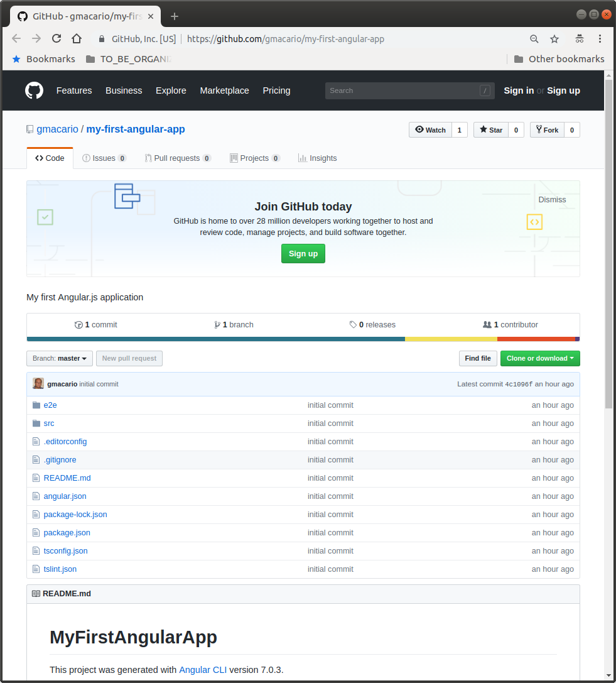Click the browser forward arrow
This screenshot has height=683, width=616.
pos(36,39)
